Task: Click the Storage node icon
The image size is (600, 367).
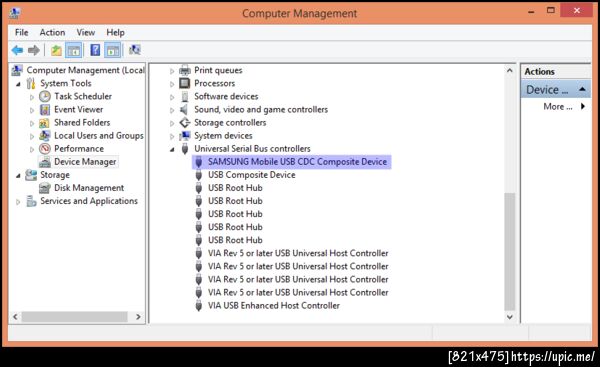Action: [31, 175]
